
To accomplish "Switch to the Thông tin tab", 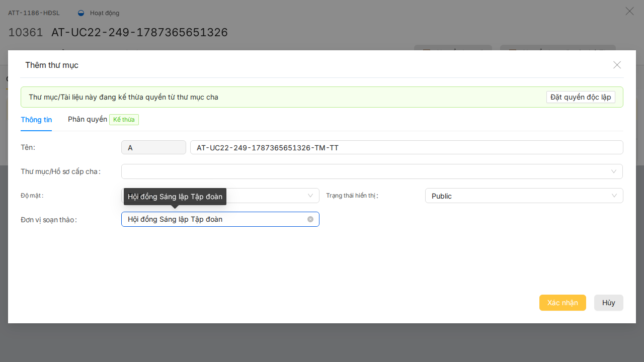I will tap(36, 120).
